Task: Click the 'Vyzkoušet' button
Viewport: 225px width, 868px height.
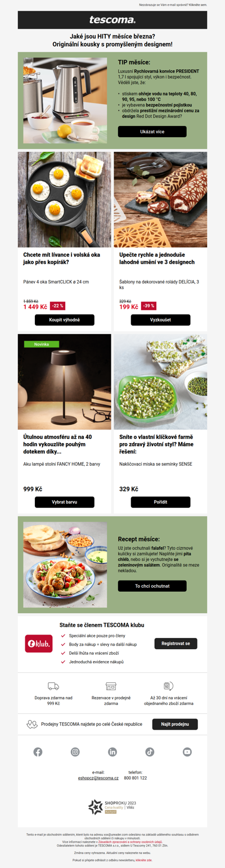Action: click(x=160, y=320)
